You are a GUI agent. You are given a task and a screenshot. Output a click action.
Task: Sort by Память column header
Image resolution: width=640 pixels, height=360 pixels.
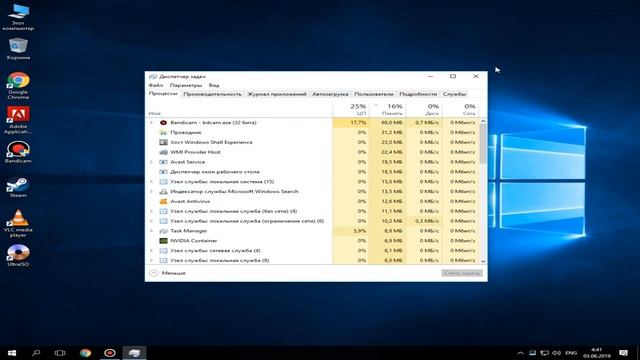[x=388, y=109]
